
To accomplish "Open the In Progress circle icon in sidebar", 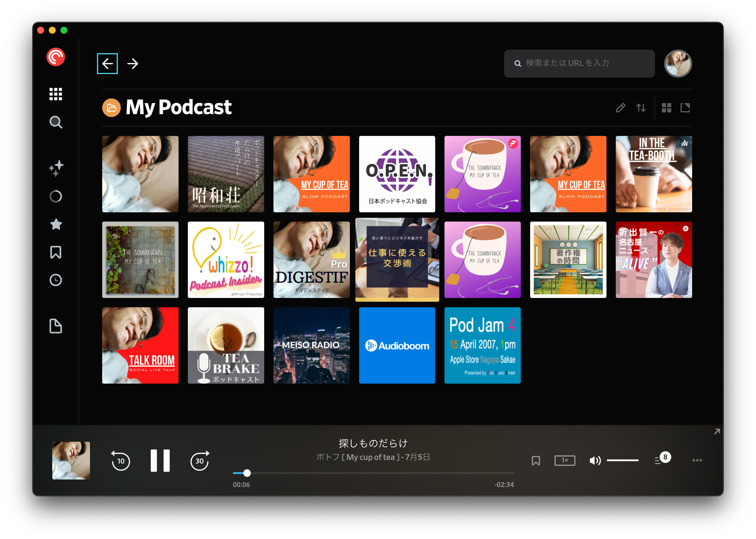I will click(x=56, y=197).
